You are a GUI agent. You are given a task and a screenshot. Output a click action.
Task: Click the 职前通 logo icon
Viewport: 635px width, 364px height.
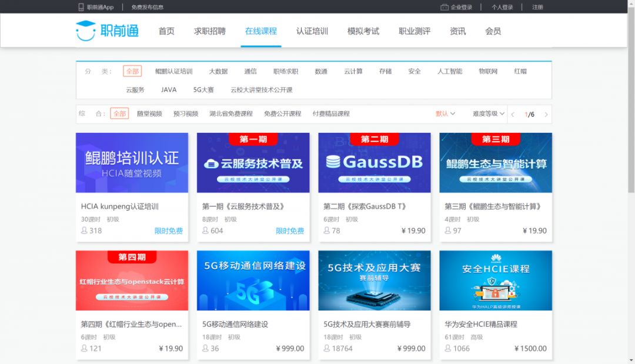(85, 31)
